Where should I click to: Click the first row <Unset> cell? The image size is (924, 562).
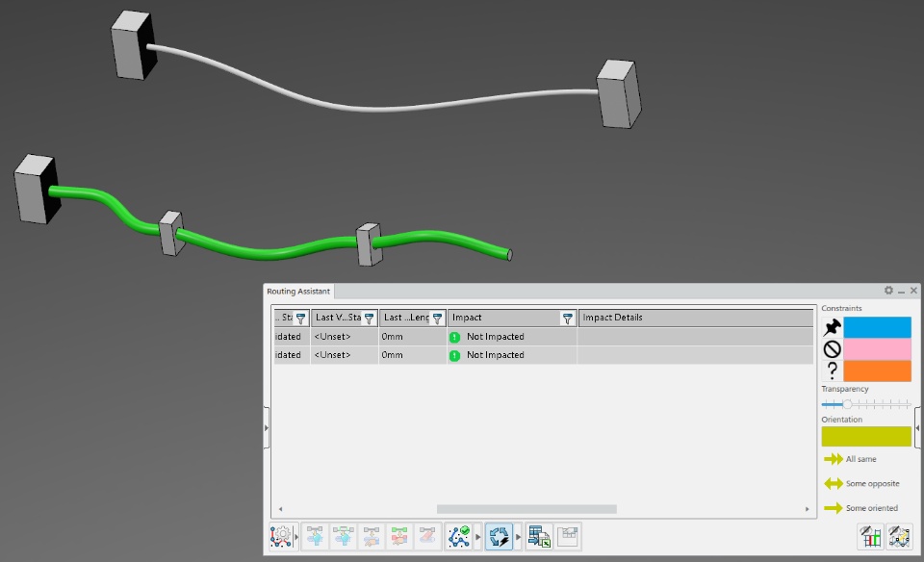click(x=345, y=337)
